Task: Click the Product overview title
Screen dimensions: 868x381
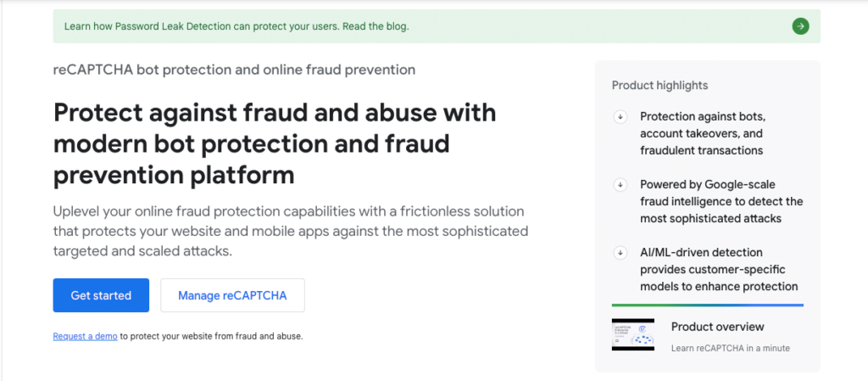Action: (x=717, y=327)
